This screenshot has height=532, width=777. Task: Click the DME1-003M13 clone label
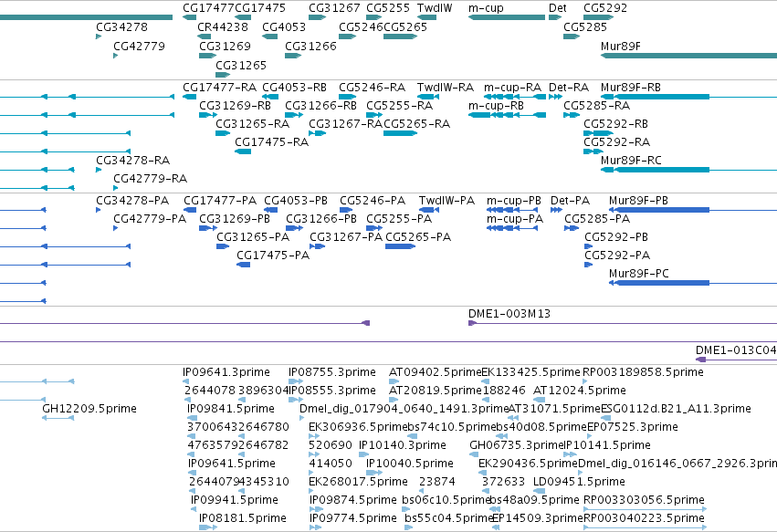point(509,314)
